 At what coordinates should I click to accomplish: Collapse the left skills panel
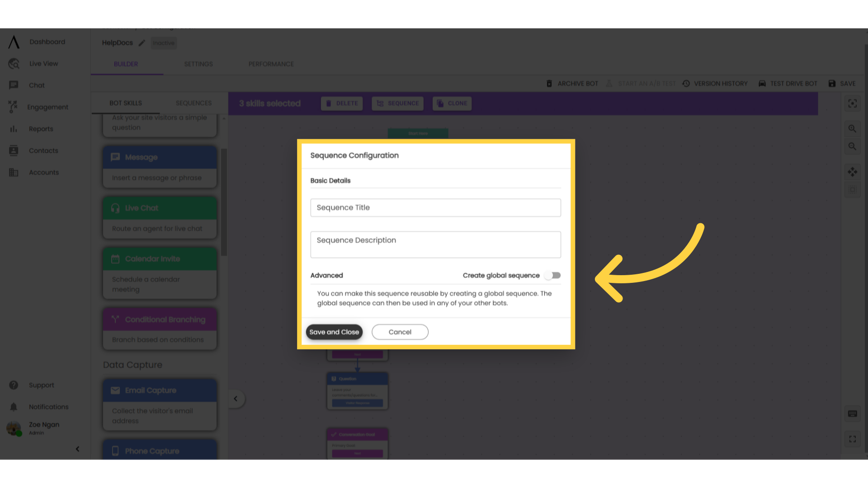click(x=235, y=399)
